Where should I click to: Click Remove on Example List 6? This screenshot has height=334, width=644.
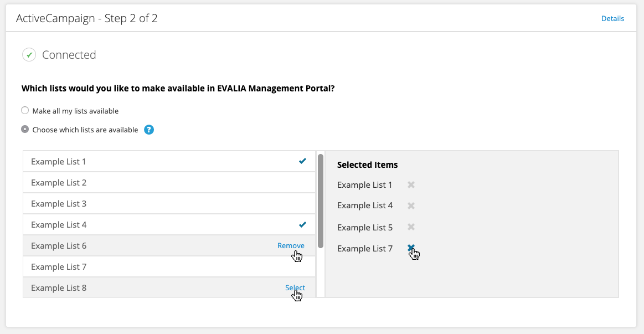291,246
